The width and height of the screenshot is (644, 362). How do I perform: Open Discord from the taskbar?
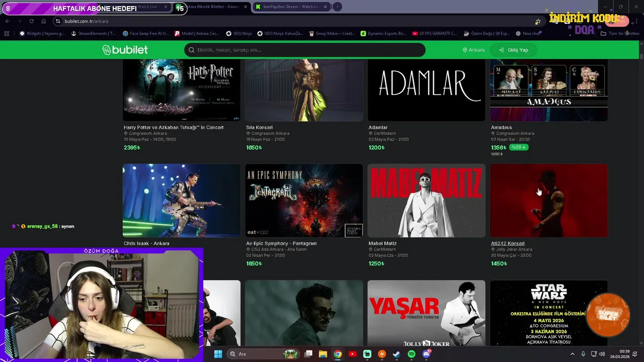click(x=427, y=354)
